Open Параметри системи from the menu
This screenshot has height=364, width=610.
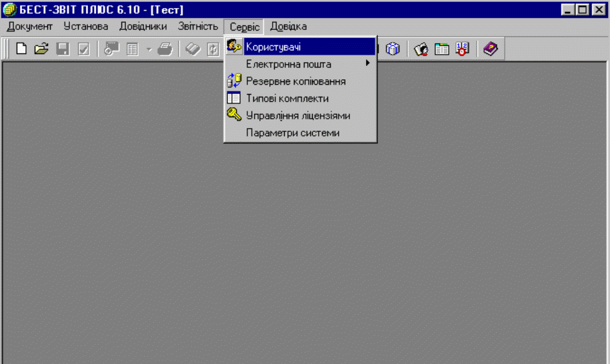(293, 133)
